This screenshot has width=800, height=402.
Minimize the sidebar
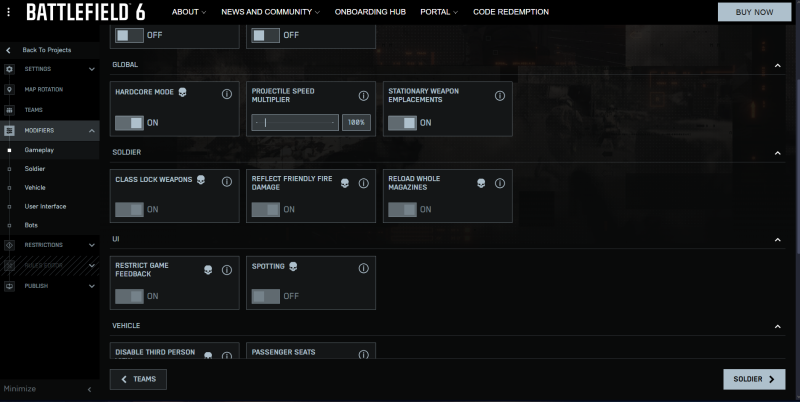click(x=47, y=389)
